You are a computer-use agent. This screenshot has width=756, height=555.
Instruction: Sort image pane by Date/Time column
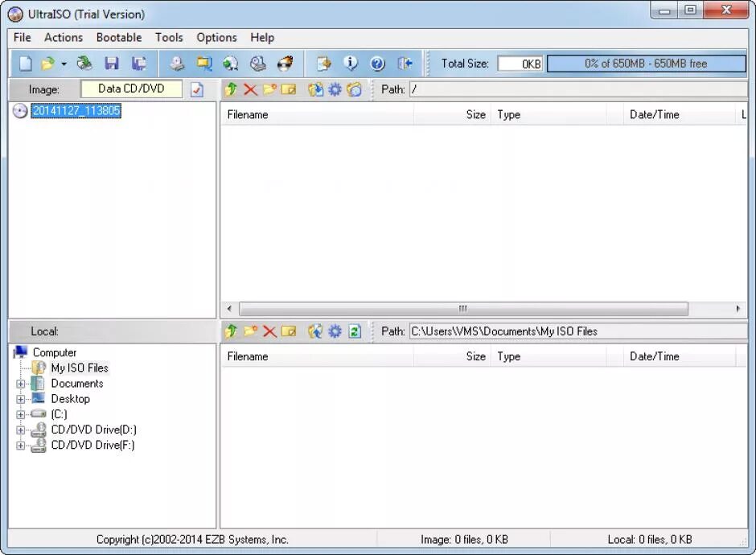point(678,115)
